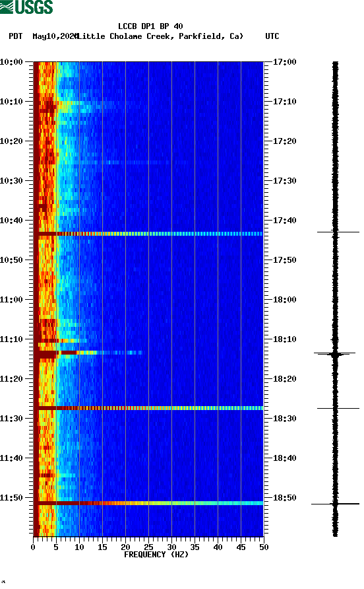
Task: Click the '45' frequency axis tick label
Action: pyautogui.click(x=241, y=547)
